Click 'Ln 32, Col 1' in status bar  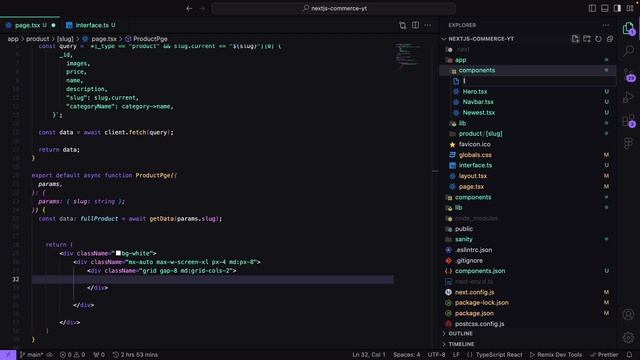click(369, 355)
